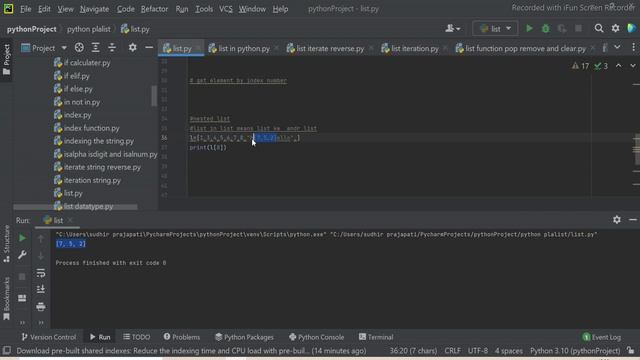Minimize the Run tool window
Image resolution: width=640 pixels, height=360 pixels.
633,220
